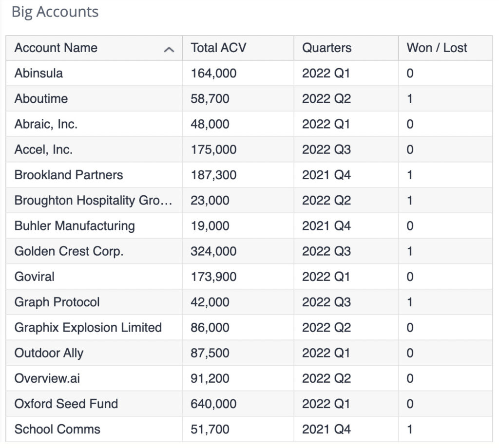This screenshot has height=448, width=499.
Task: Click Abinsula's Won / Lost value 0
Action: [410, 73]
